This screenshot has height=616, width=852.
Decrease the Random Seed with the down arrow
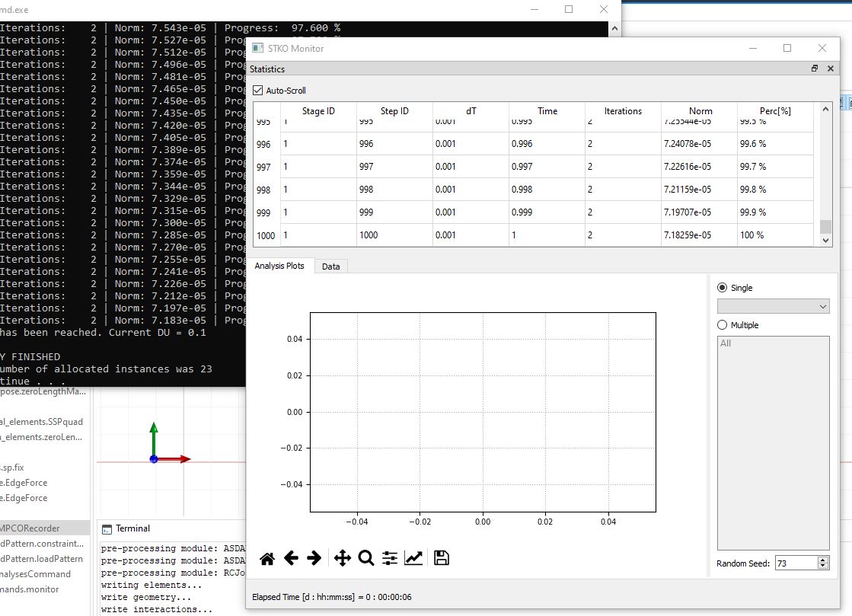pyautogui.click(x=823, y=567)
